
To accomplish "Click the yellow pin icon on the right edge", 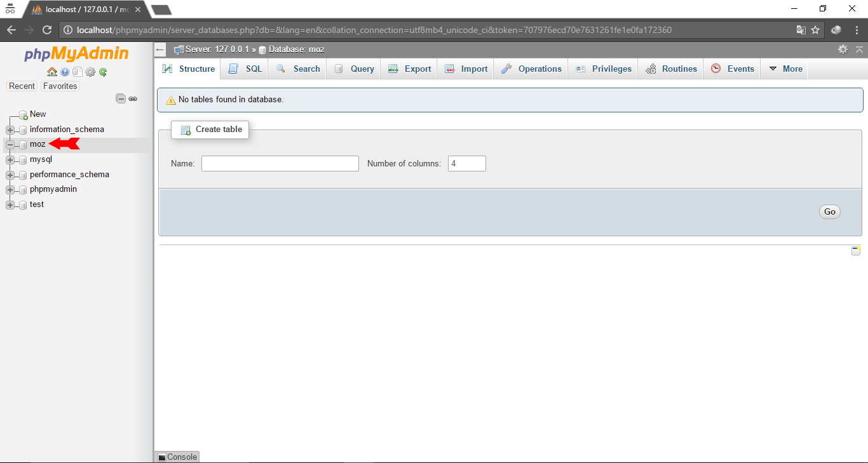I will pos(856,250).
